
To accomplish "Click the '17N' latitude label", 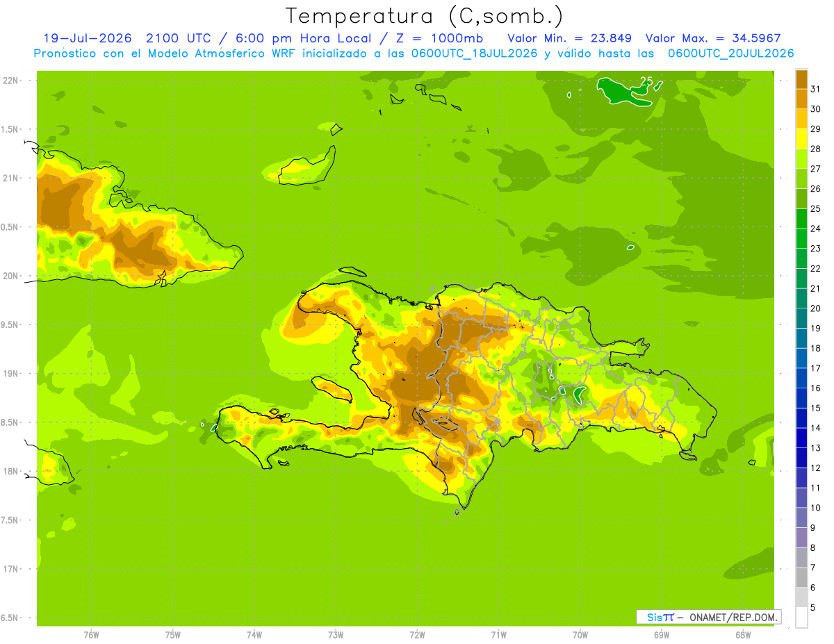I will point(11,569).
